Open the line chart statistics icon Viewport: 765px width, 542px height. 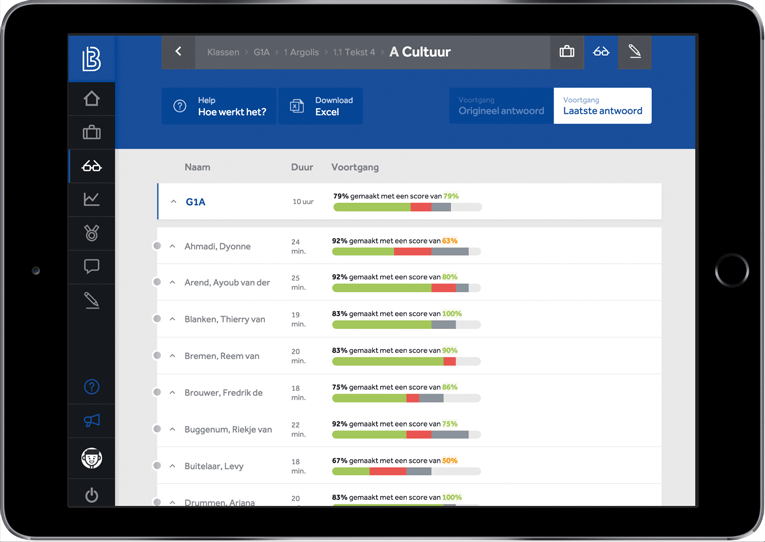(x=91, y=199)
